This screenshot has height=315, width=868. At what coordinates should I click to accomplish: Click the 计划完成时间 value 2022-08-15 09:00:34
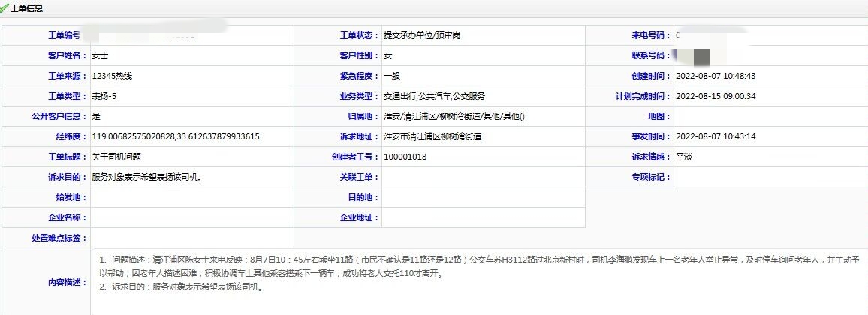716,96
